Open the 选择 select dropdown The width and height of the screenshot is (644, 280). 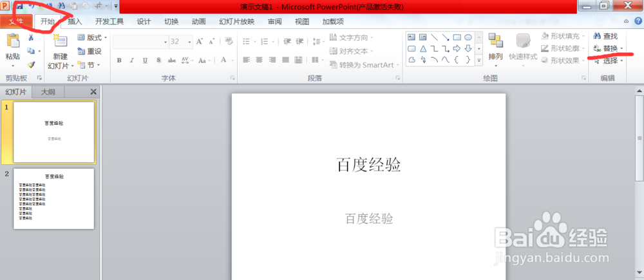609,61
